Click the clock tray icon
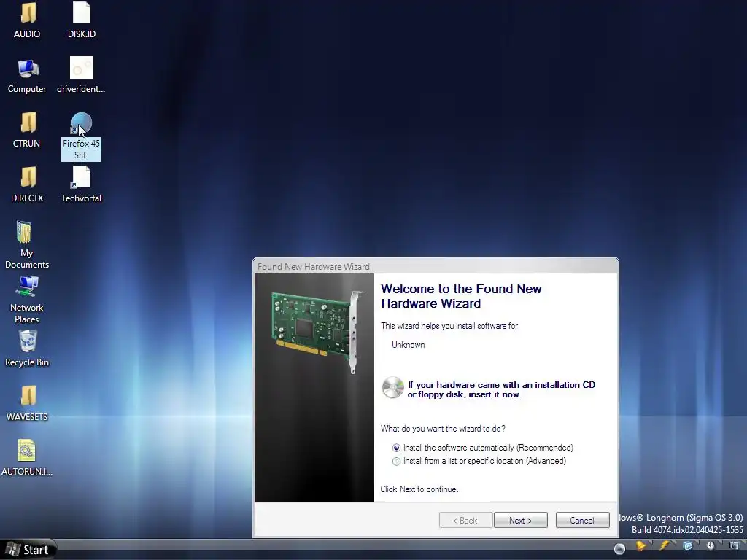The height and width of the screenshot is (560, 747). tap(711, 545)
